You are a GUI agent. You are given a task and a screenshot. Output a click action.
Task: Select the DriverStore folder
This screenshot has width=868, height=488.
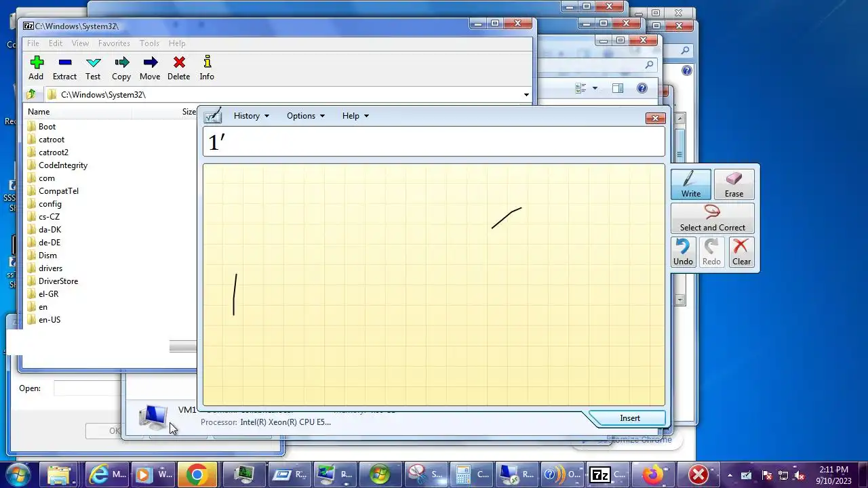point(58,281)
